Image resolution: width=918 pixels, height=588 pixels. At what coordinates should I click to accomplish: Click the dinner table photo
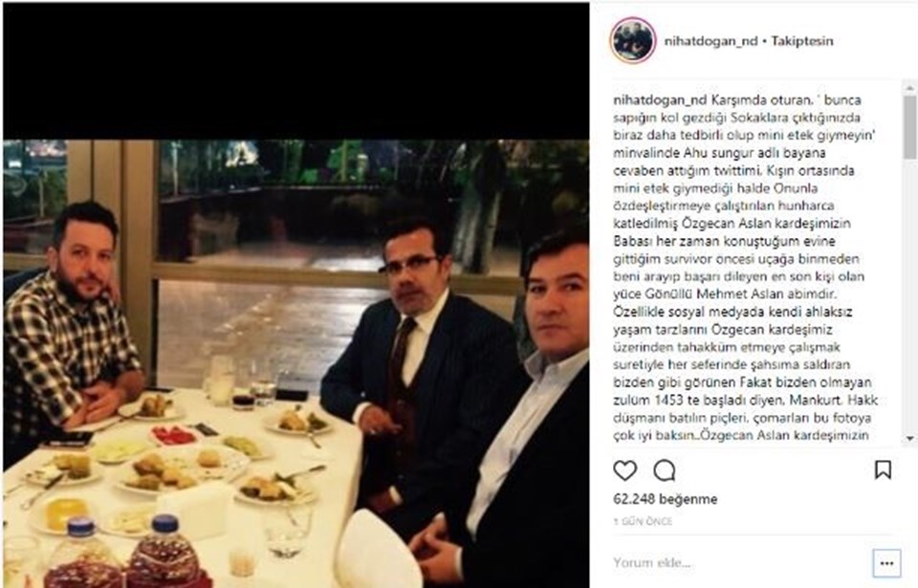(x=295, y=363)
